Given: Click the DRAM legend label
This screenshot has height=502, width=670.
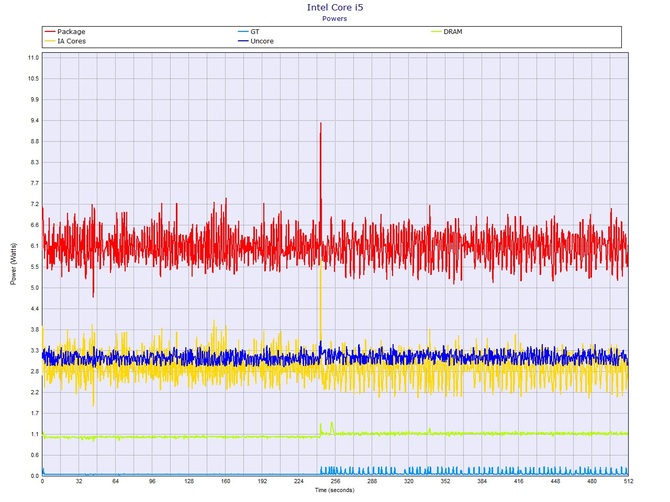Looking at the screenshot, I should click(453, 32).
